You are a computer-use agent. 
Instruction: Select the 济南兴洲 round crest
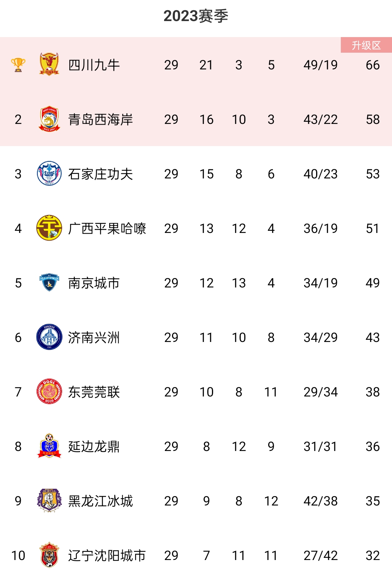click(49, 337)
